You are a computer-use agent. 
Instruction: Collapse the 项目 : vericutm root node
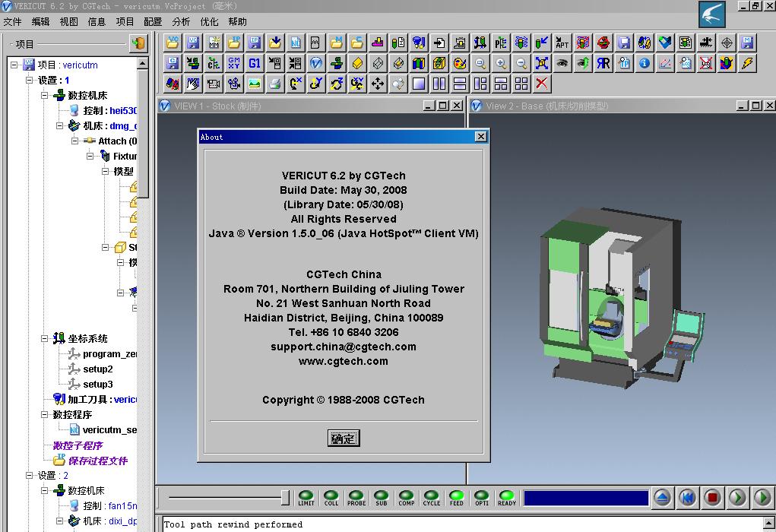14,65
